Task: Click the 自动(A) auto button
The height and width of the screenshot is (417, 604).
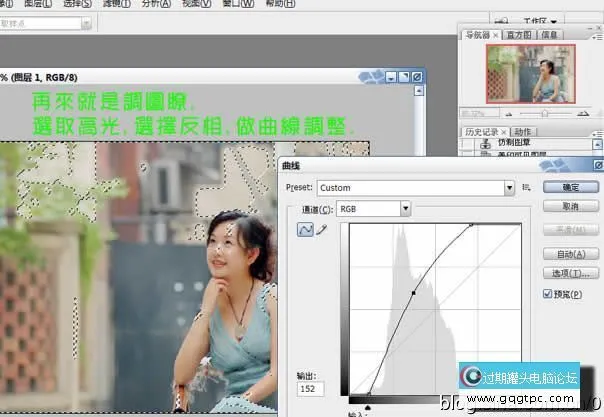Action: 571,254
